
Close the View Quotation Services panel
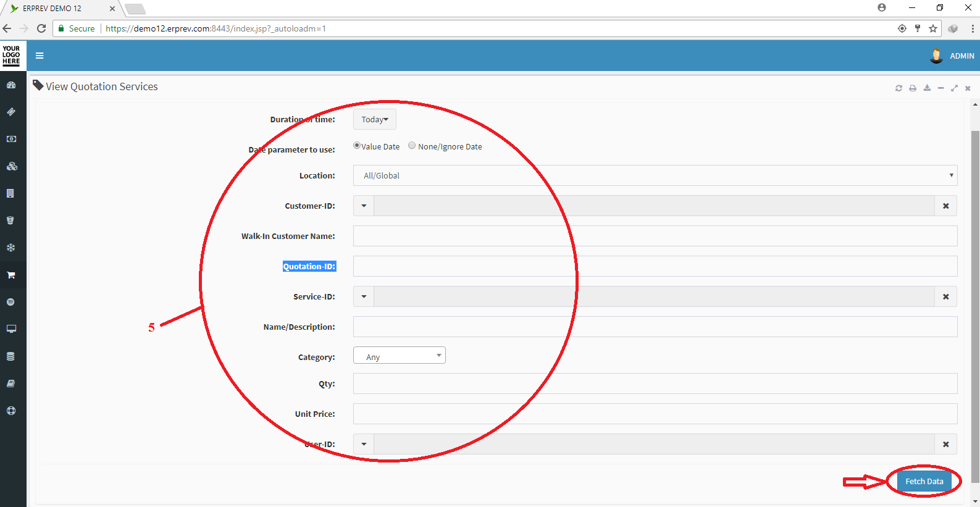tap(968, 88)
